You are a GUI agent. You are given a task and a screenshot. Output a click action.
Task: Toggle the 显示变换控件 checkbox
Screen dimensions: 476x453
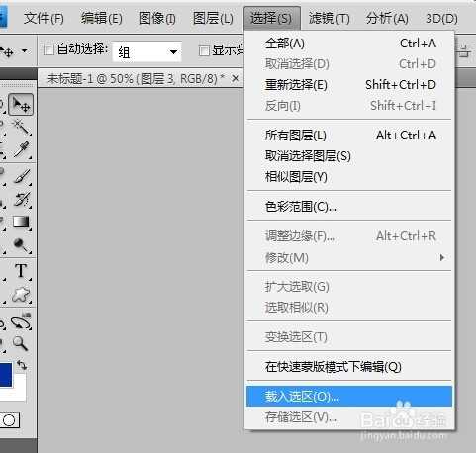coord(204,50)
